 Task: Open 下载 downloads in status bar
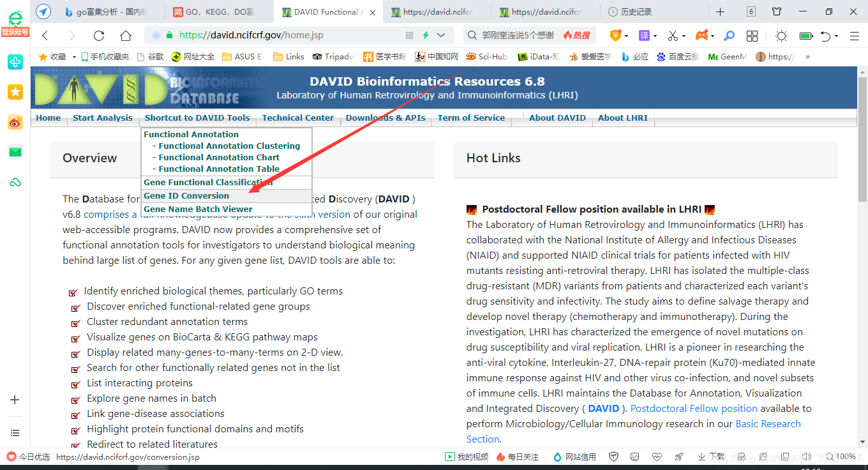click(712, 457)
